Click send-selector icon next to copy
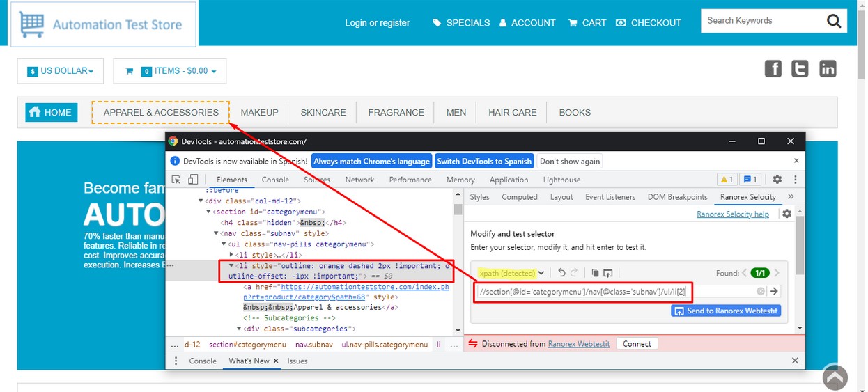868x392 pixels. (608, 273)
